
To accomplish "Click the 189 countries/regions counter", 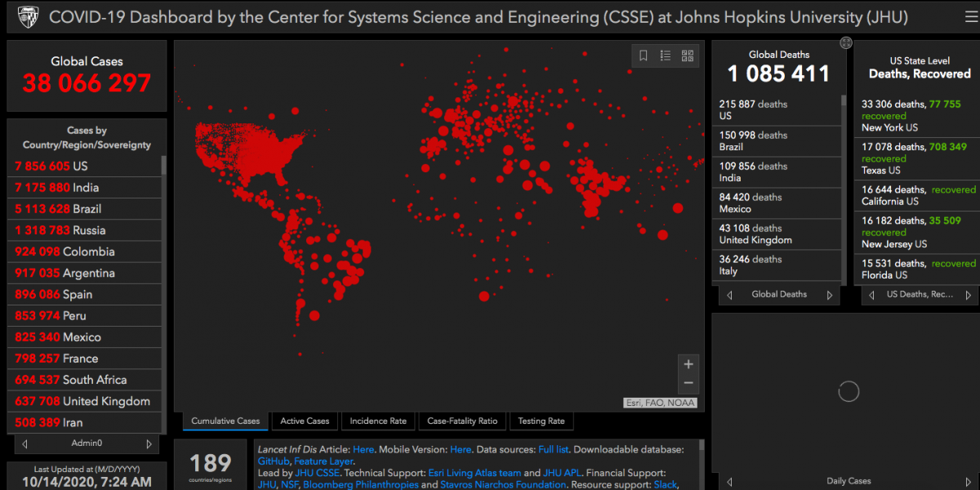I will click(x=211, y=464).
